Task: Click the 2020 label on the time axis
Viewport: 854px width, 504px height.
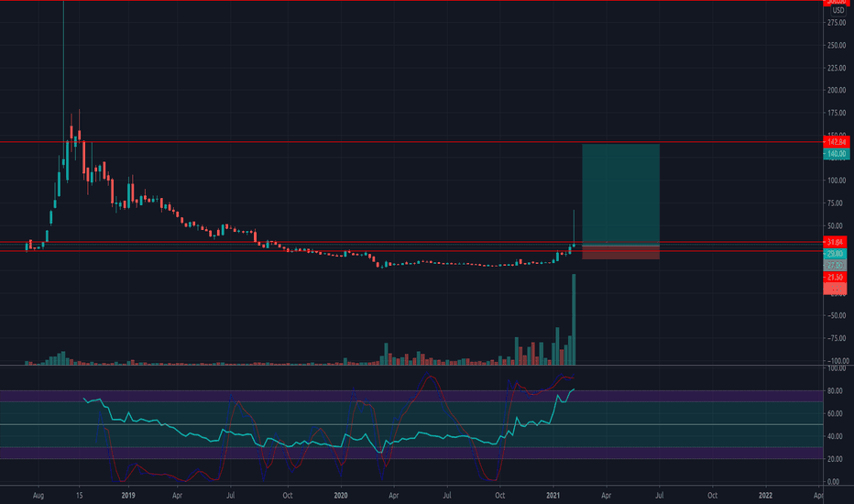Action: coord(341,495)
